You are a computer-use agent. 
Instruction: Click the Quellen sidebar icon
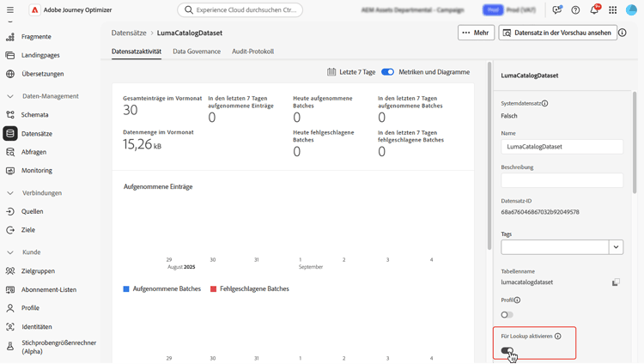10,211
